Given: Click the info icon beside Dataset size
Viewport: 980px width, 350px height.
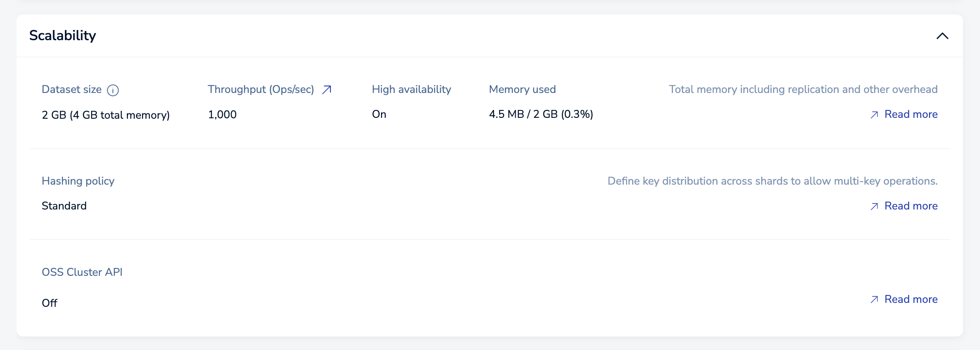Looking at the screenshot, I should pos(113,90).
